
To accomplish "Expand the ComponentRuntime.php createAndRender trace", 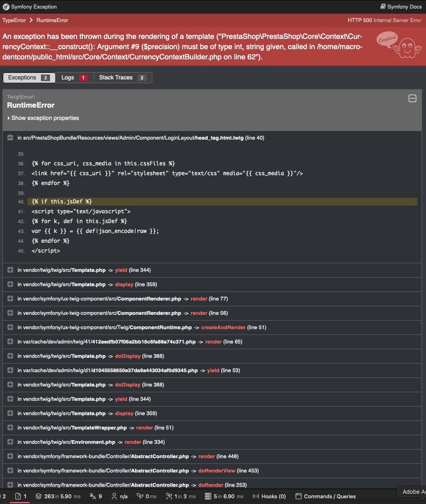I will 10,328.
